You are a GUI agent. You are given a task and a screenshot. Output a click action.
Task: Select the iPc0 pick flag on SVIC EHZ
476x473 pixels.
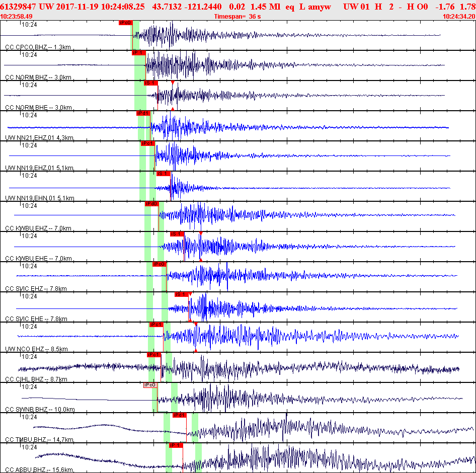point(160,264)
